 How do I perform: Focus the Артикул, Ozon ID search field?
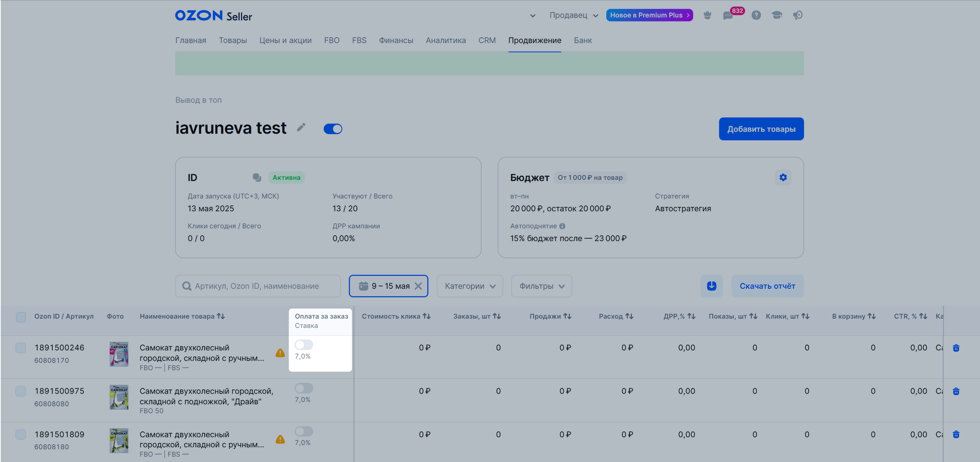point(258,286)
